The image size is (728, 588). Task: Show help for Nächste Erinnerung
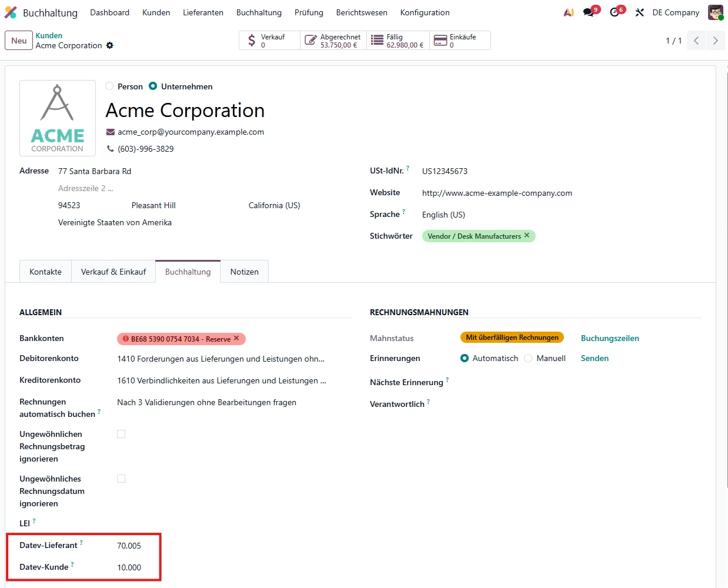pyautogui.click(x=447, y=380)
